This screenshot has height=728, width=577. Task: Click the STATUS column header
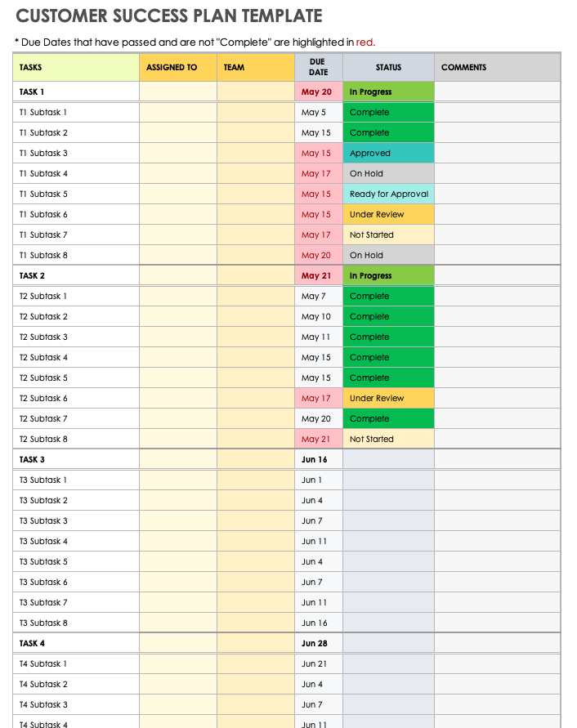coord(388,68)
